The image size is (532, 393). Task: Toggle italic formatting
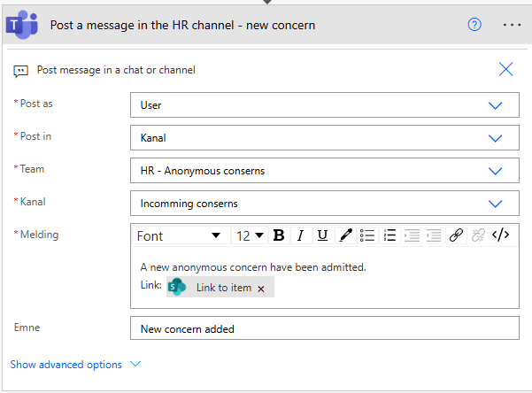(301, 235)
